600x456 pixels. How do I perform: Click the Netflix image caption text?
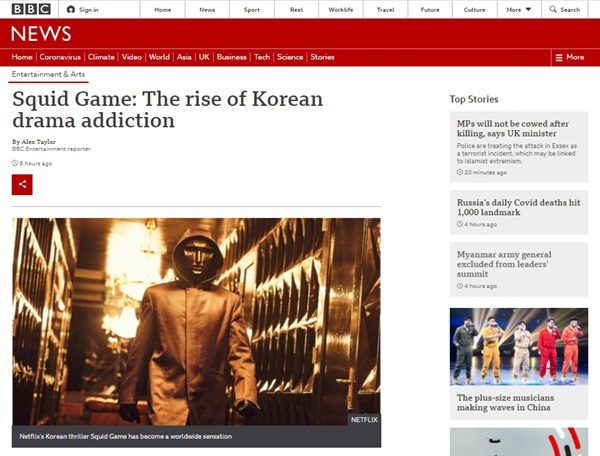tap(126, 436)
